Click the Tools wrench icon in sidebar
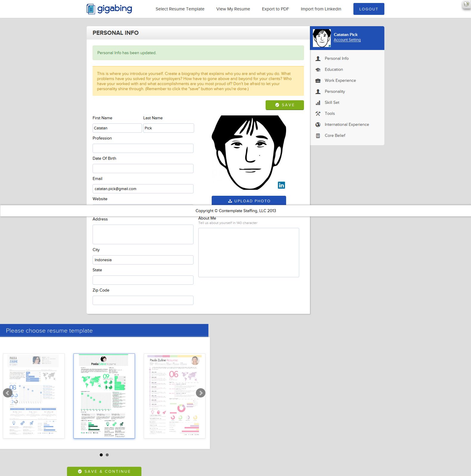 pos(318,114)
